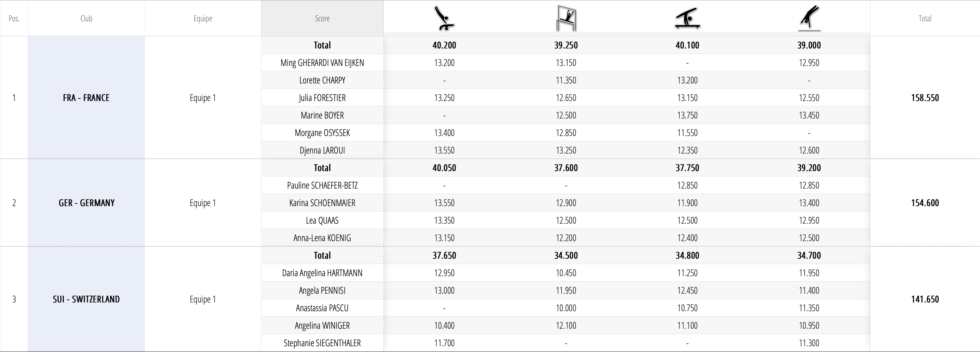Open gymnast Karina SCHOENMAIER's row

point(322,203)
